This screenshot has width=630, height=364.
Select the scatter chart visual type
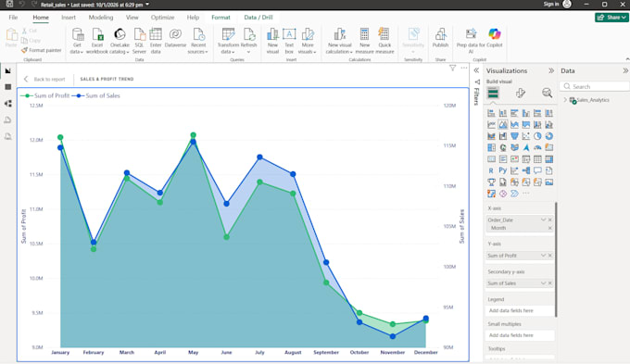[525, 136]
